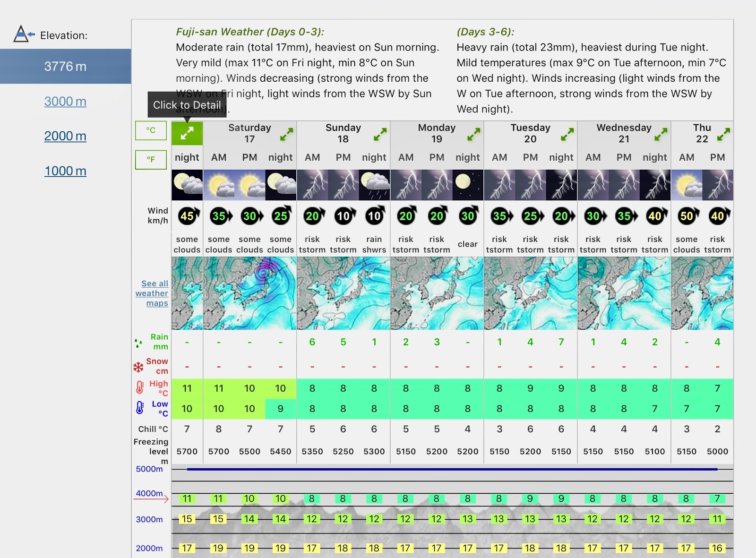Expand Tuesday 20 detailed forecast

click(x=567, y=135)
